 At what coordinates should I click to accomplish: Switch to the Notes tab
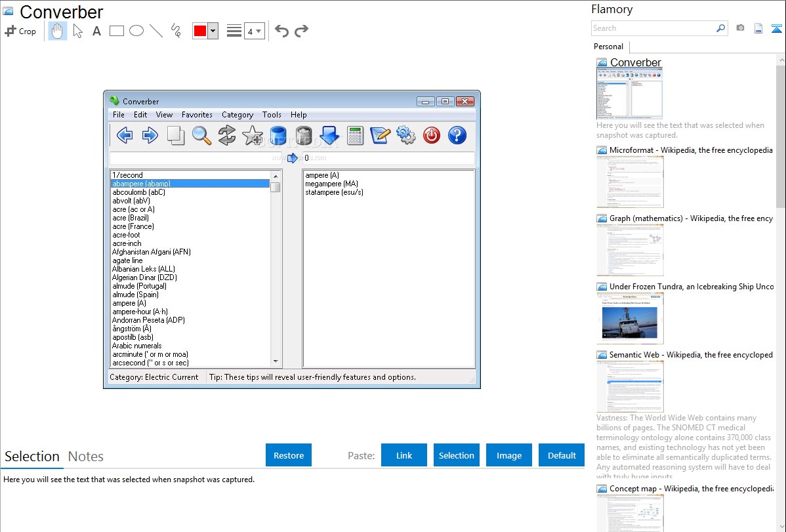tap(86, 457)
